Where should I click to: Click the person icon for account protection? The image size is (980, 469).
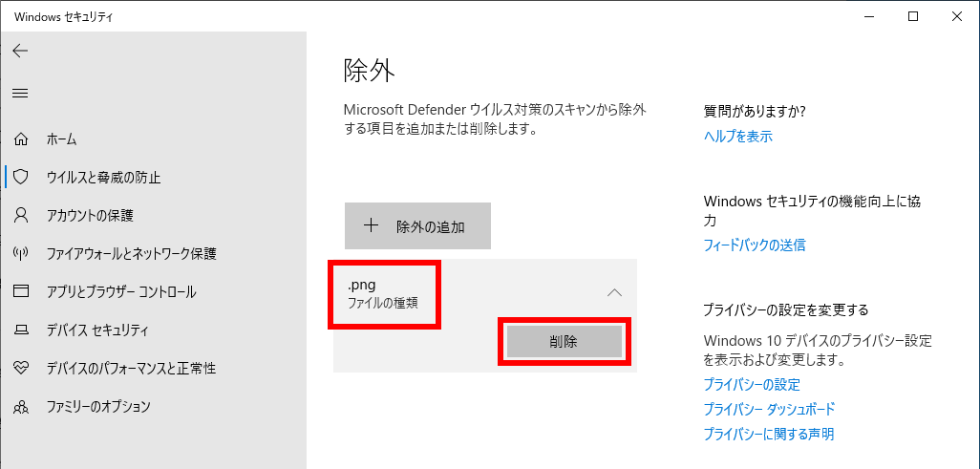[x=21, y=216]
